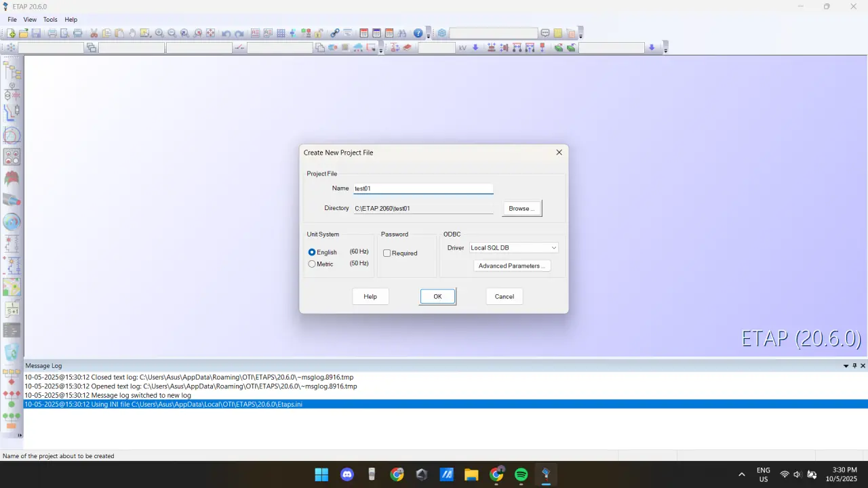Click the map GIS icon in sidebar

tap(12, 287)
